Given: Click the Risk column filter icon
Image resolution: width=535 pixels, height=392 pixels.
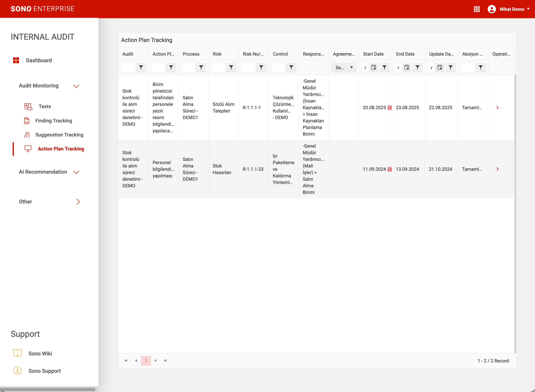Looking at the screenshot, I should 231,68.
